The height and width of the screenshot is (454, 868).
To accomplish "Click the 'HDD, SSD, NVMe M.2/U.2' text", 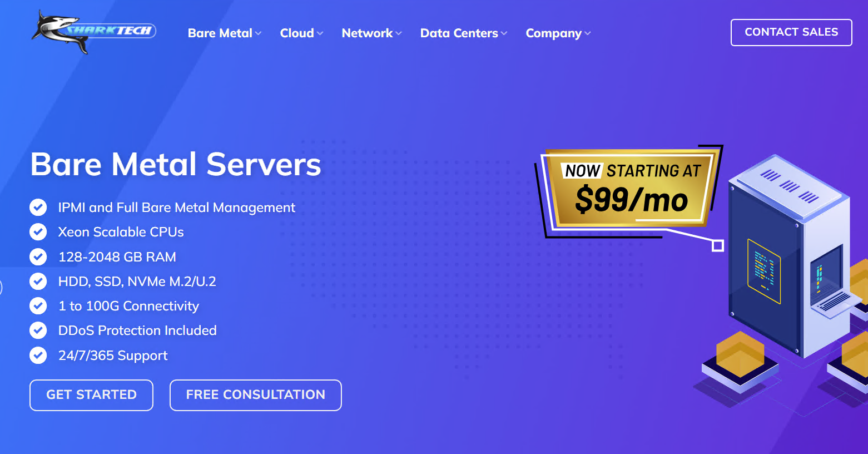I will pos(137,282).
